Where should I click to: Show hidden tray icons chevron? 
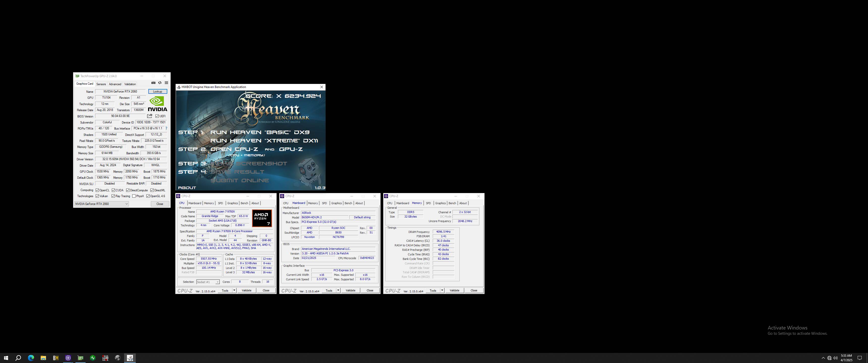pyautogui.click(x=823, y=358)
